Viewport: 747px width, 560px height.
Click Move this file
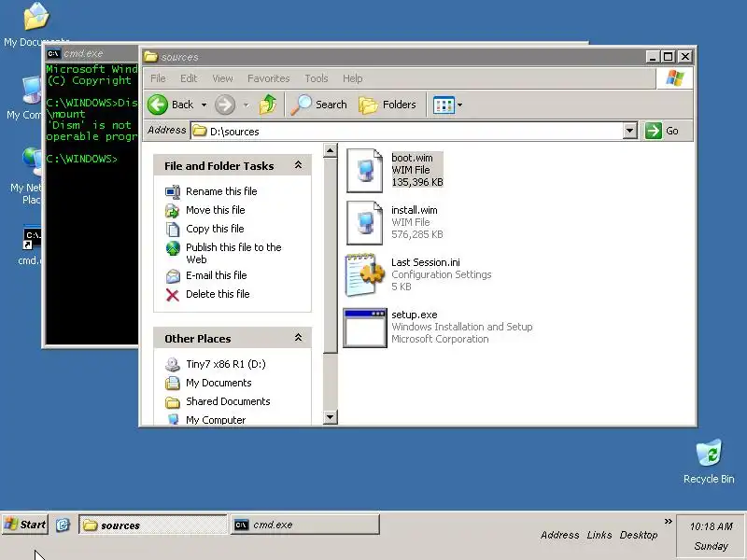pos(216,209)
